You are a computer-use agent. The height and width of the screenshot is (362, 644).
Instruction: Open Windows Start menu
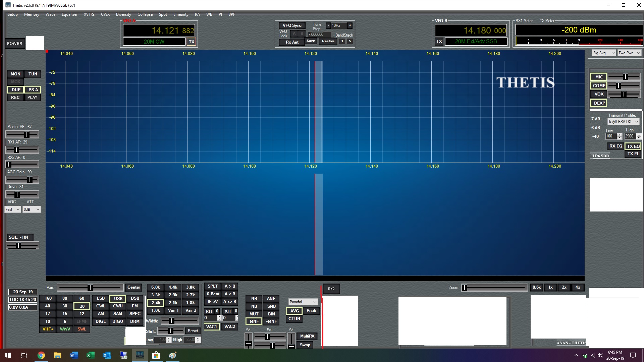8,355
